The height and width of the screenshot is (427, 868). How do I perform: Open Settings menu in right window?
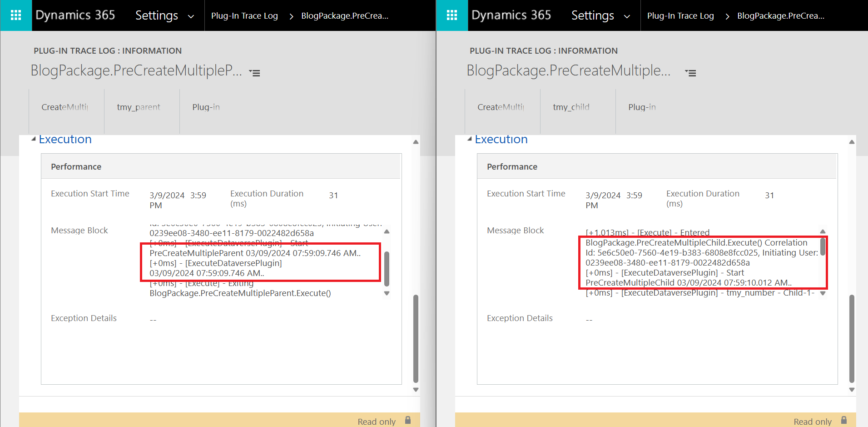click(x=601, y=16)
